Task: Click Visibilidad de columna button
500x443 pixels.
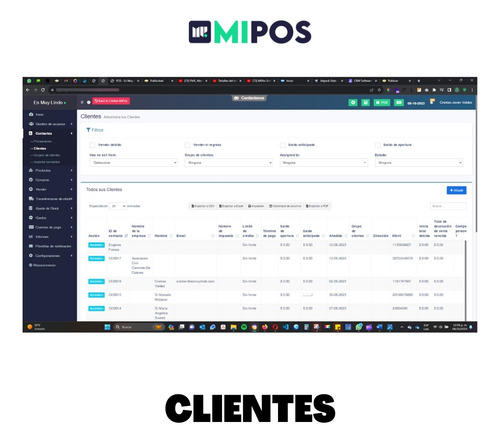Action: point(285,206)
